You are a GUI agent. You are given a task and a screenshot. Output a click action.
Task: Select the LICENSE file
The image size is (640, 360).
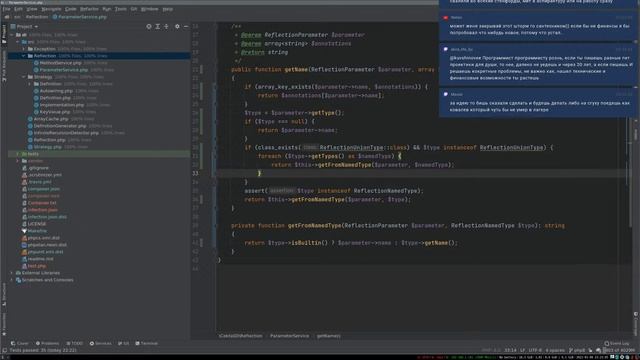click(37, 224)
